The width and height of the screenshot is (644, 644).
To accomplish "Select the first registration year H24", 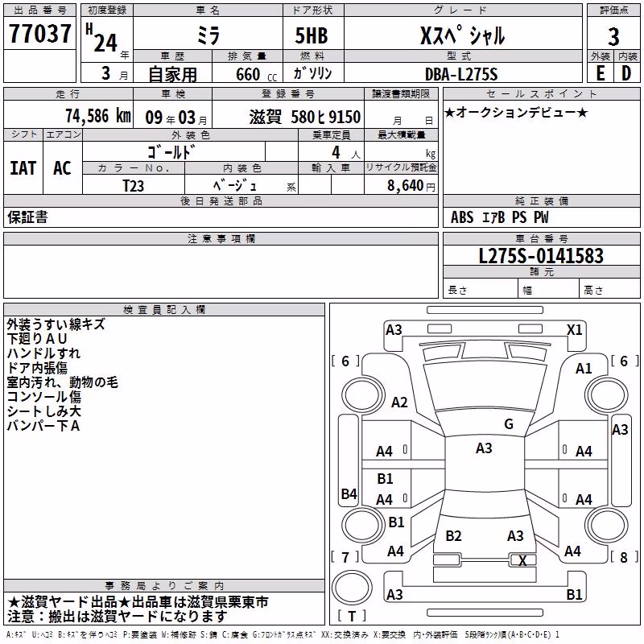I will tap(103, 38).
